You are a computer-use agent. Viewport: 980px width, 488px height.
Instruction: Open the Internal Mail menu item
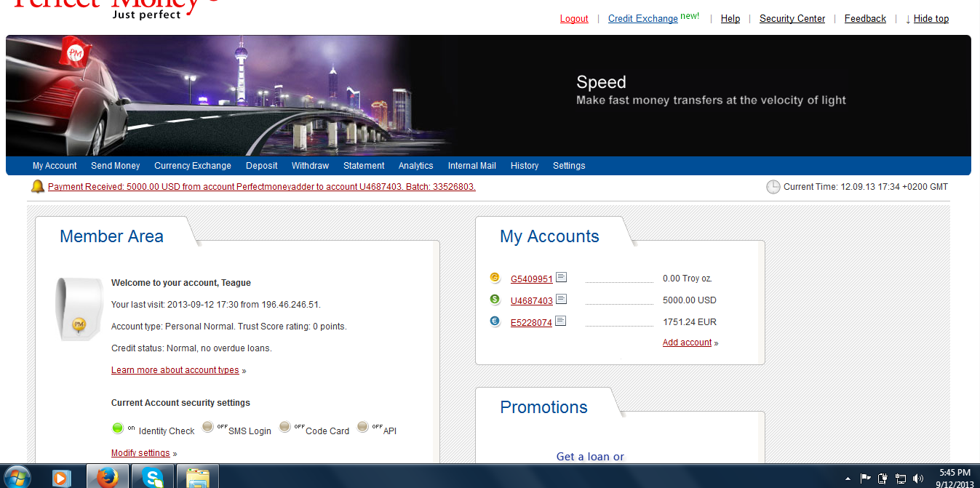[x=472, y=166]
